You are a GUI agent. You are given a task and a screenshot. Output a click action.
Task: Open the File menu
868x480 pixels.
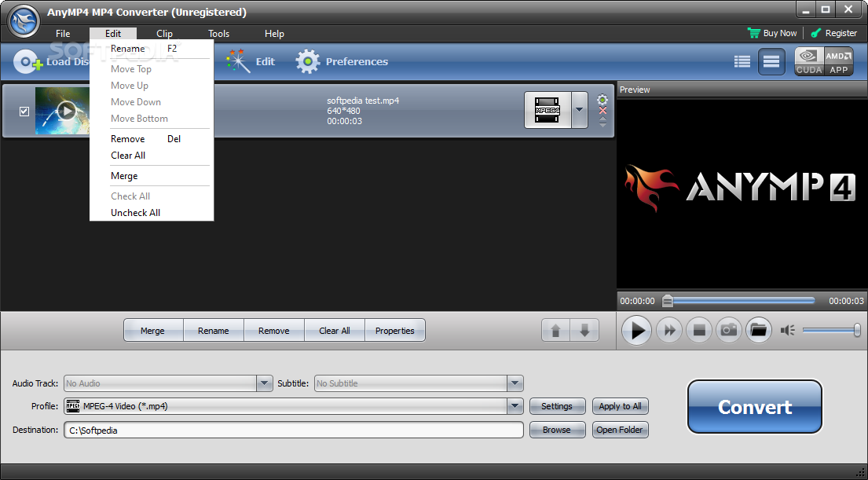(63, 33)
